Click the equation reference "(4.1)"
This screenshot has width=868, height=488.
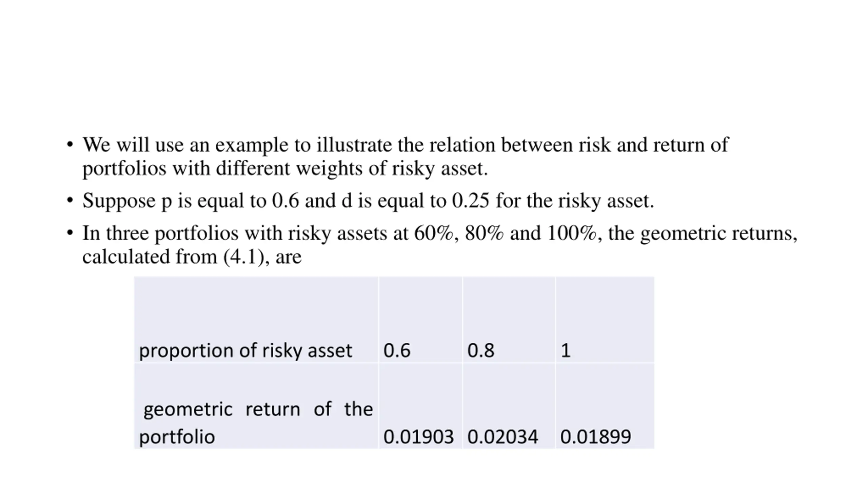[243, 257]
